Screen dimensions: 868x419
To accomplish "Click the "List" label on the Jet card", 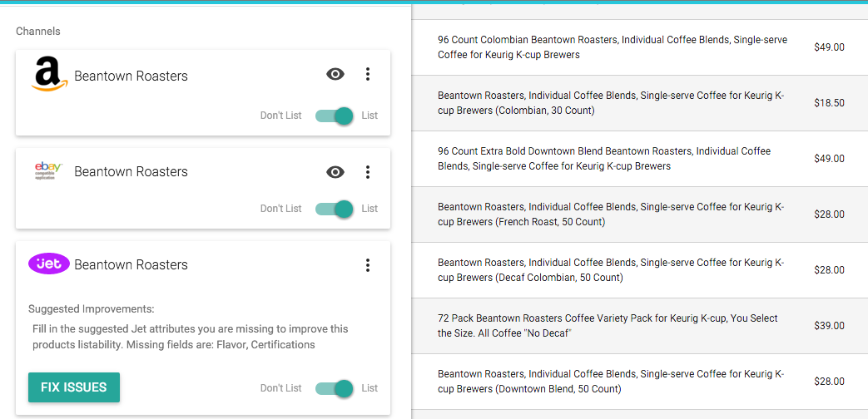I will point(370,388).
